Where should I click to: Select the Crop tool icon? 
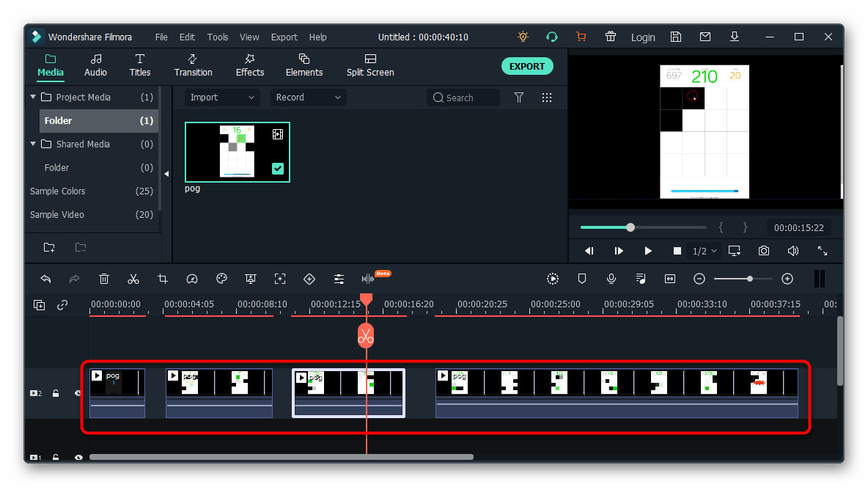[163, 279]
